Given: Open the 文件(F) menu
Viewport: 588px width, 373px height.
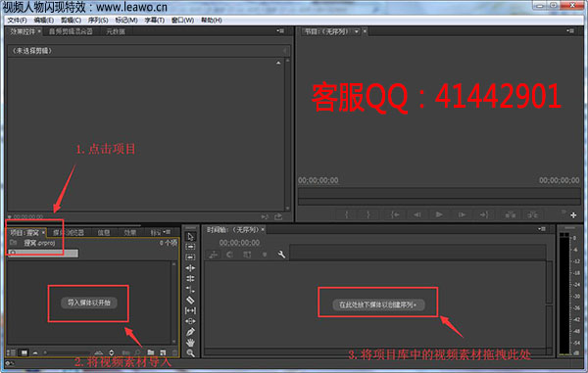Looking at the screenshot, I should tap(17, 21).
